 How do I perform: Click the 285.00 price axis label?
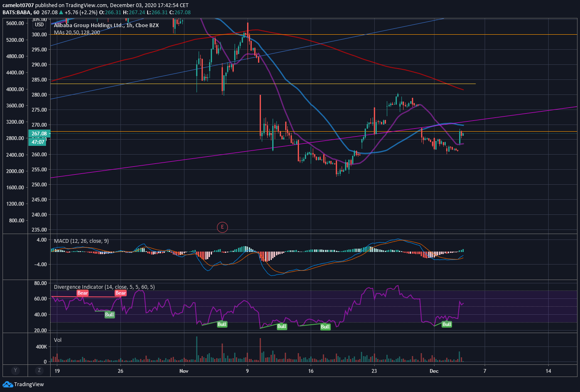point(39,80)
